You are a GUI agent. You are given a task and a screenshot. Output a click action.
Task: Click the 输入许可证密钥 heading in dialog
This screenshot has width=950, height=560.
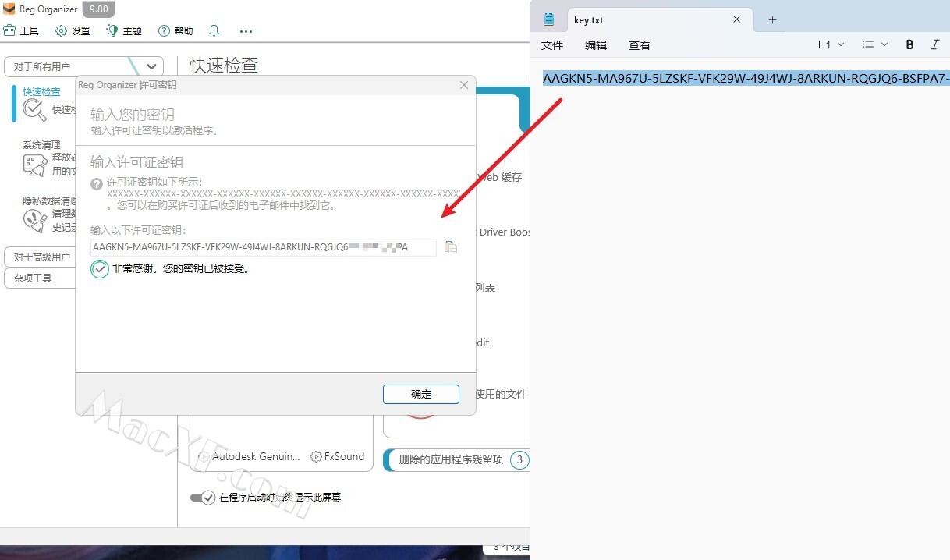click(x=136, y=162)
